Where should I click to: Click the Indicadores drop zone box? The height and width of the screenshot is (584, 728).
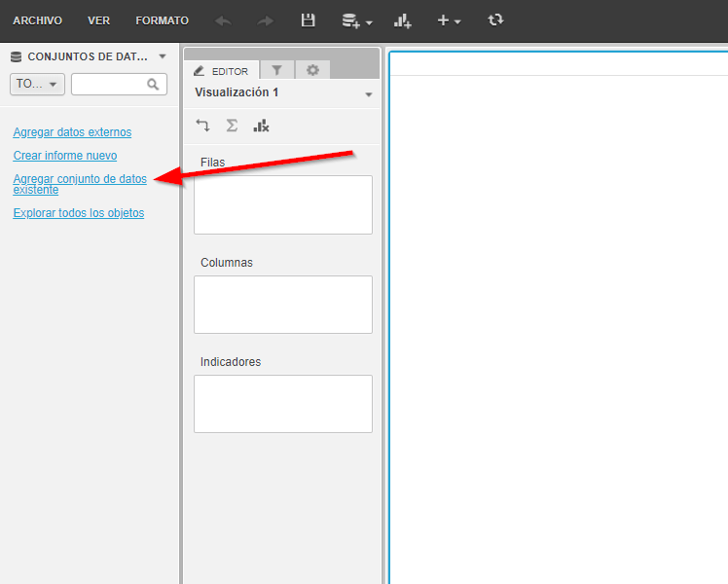(283, 404)
